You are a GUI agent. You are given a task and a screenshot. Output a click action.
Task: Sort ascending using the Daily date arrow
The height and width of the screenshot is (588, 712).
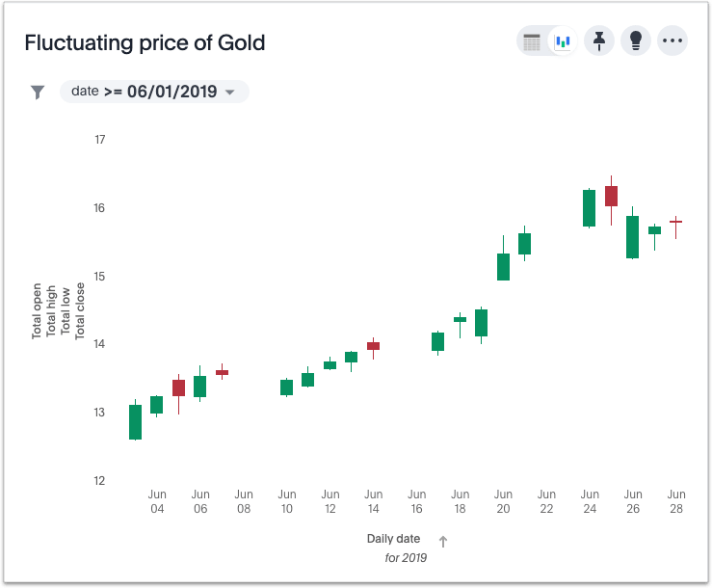coord(443,542)
